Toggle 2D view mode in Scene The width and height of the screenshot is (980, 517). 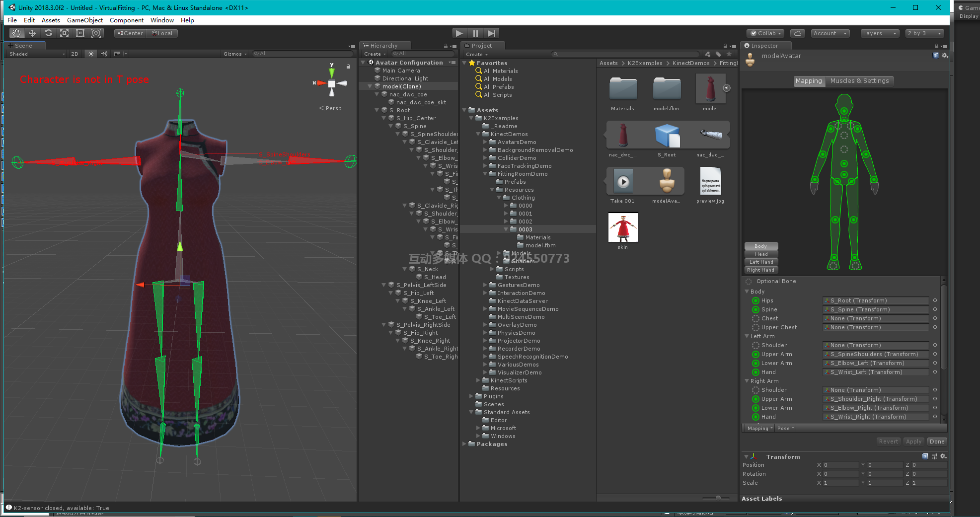tap(75, 54)
